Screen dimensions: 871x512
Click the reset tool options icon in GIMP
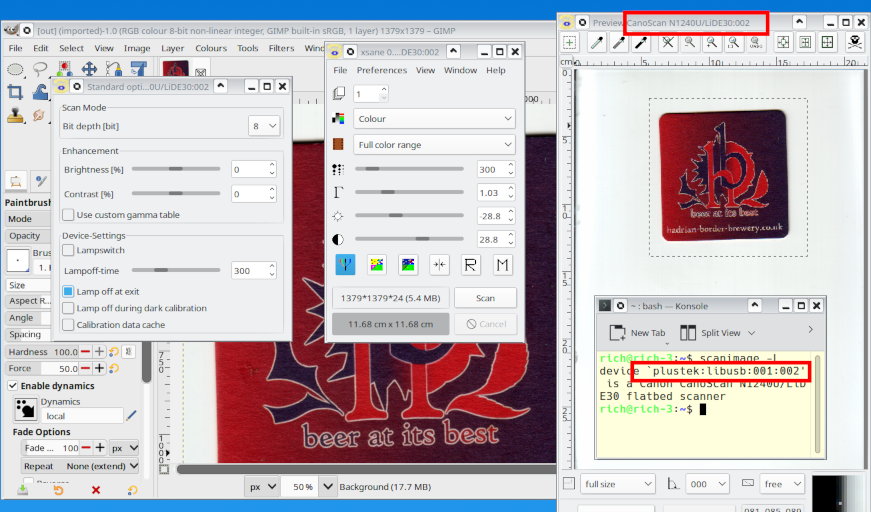(132, 490)
